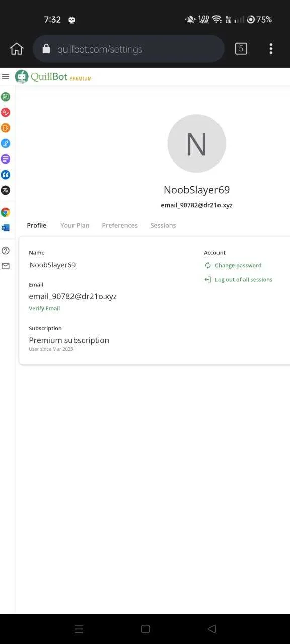290x644 pixels.
Task: Click the N profile avatar circle
Action: [196, 143]
